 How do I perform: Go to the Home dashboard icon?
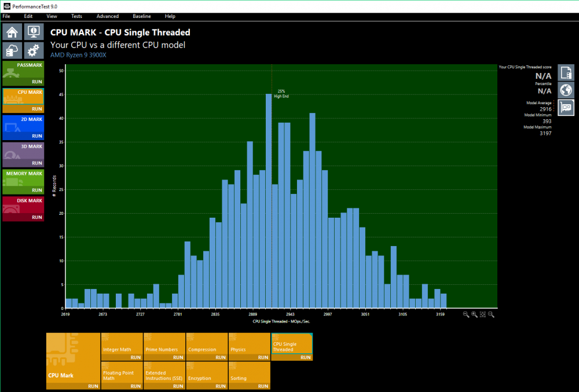click(x=12, y=31)
